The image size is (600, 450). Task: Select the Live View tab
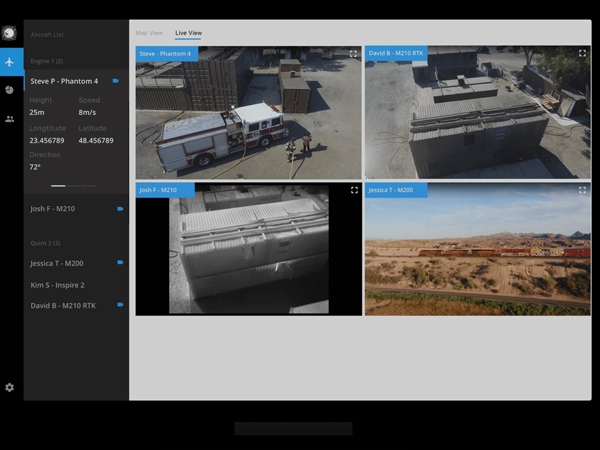188,33
